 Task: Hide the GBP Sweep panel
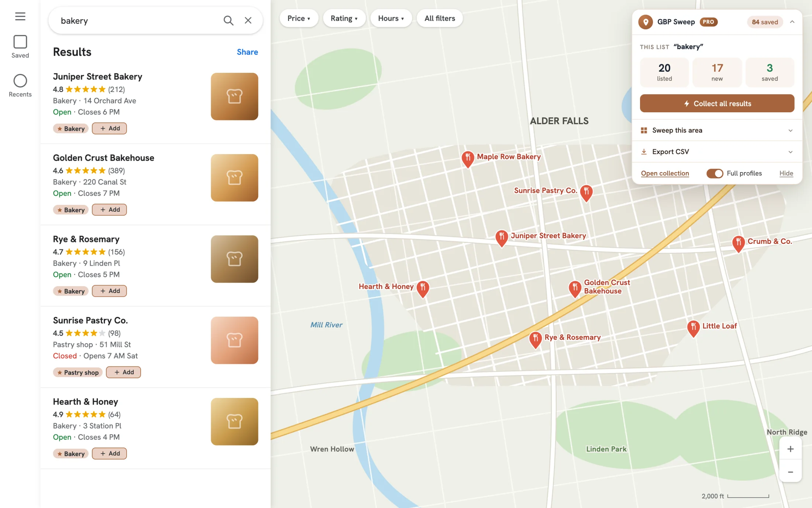coord(786,173)
